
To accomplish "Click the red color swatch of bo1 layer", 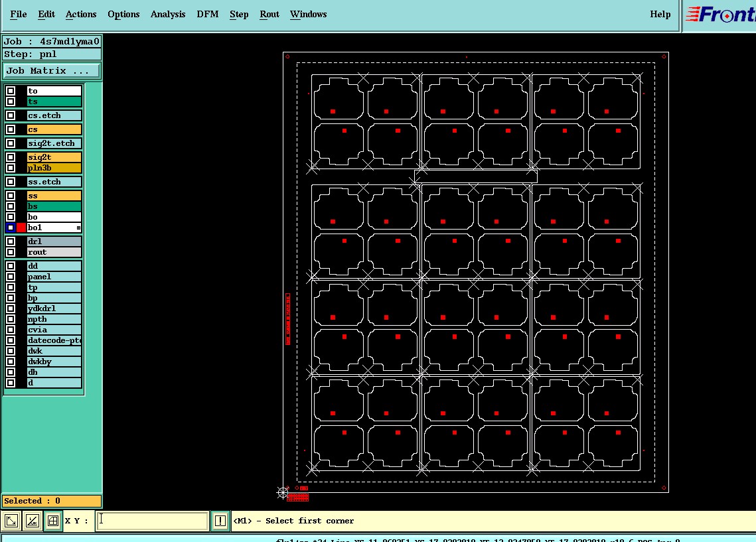I will pyautogui.click(x=21, y=228).
